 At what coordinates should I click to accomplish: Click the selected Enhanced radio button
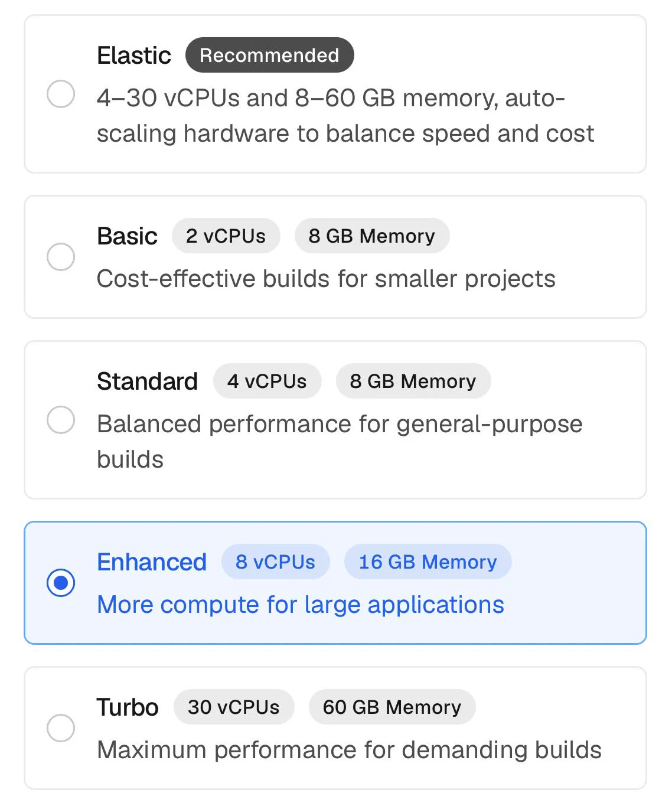[x=61, y=583]
